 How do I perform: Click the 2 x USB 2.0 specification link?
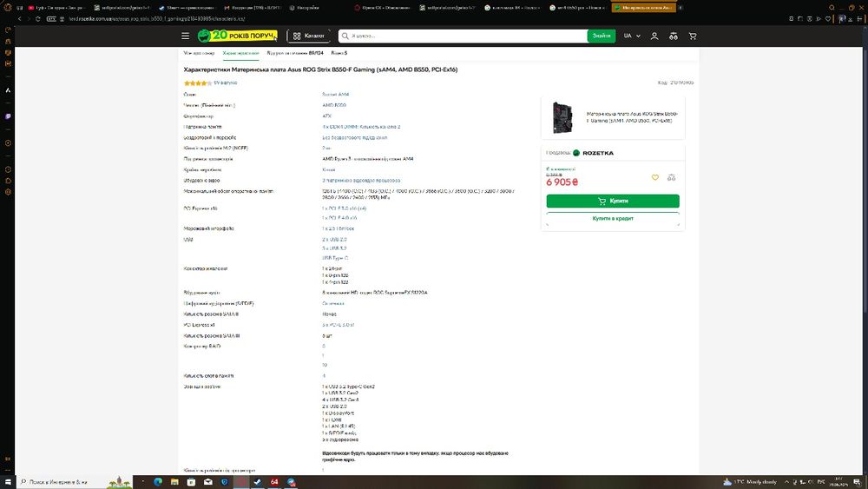pos(334,240)
